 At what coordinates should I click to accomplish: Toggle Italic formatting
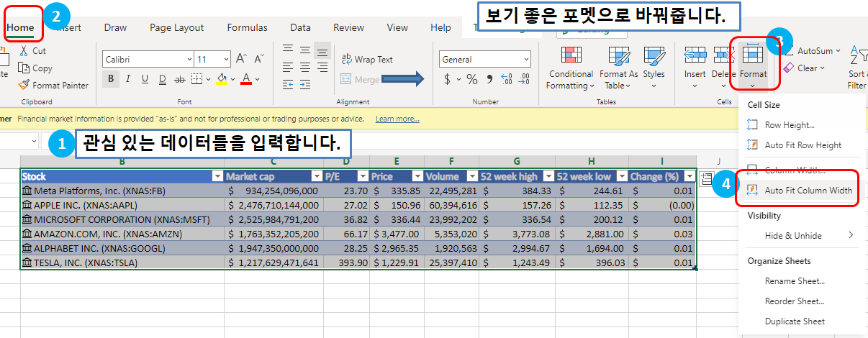click(128, 79)
